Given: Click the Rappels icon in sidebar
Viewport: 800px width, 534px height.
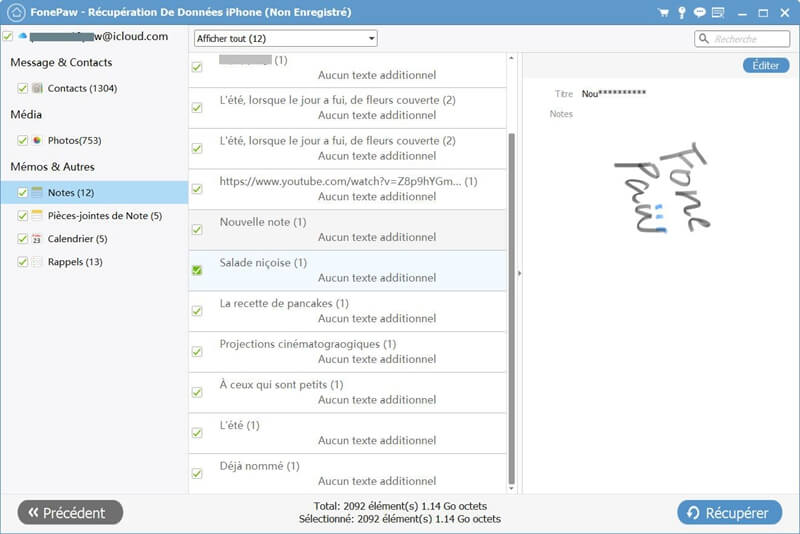Looking at the screenshot, I should [37, 262].
